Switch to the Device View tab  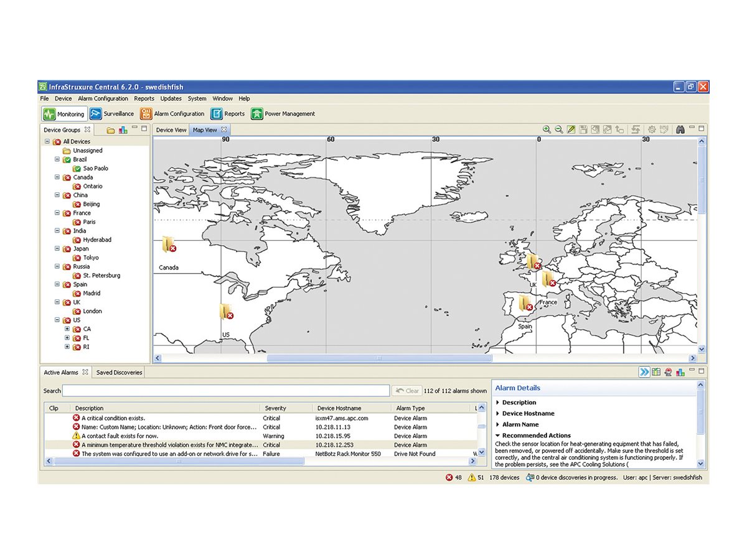pos(171,130)
